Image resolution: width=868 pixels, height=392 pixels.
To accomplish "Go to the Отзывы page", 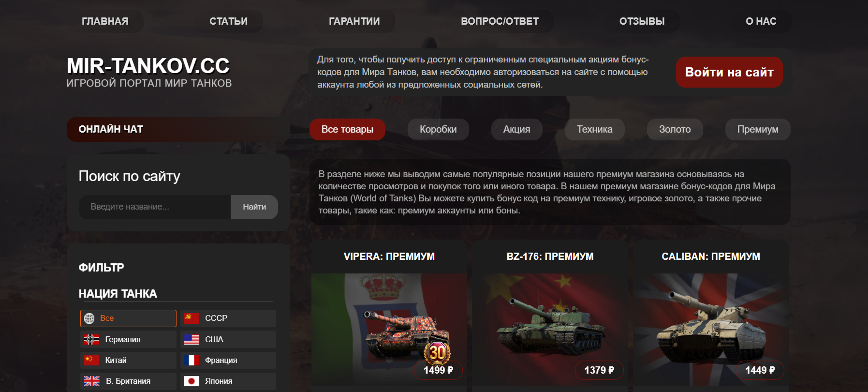I will click(x=642, y=21).
